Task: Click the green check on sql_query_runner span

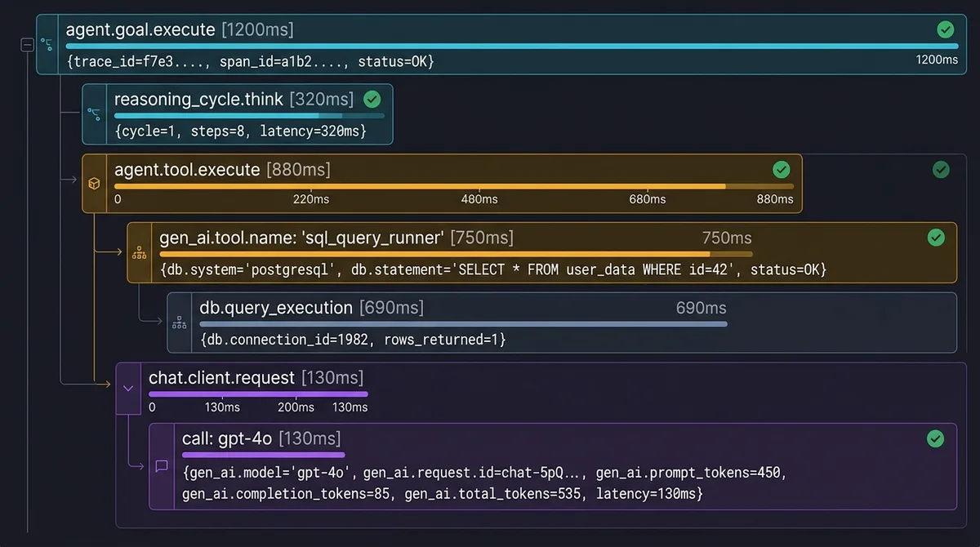Action: click(x=936, y=238)
